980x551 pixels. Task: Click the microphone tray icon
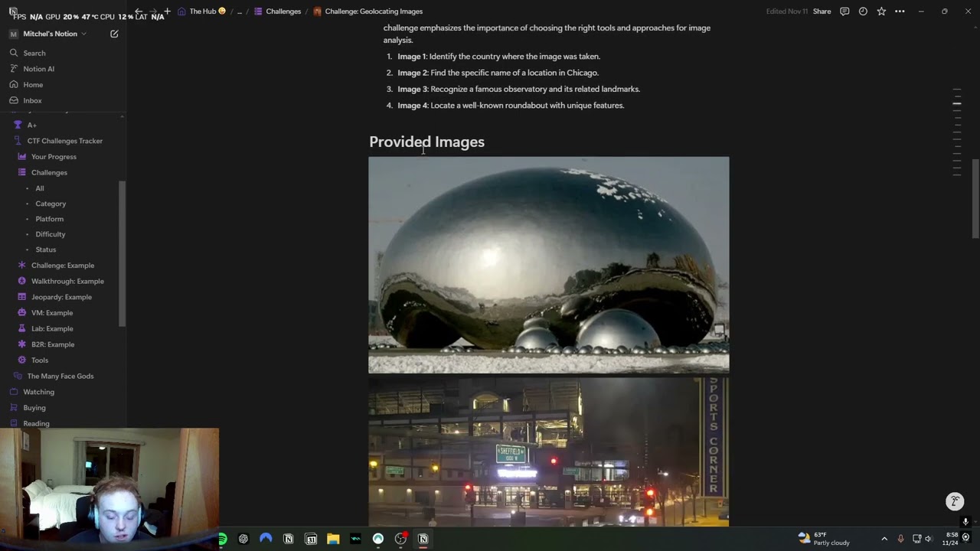coord(900,539)
